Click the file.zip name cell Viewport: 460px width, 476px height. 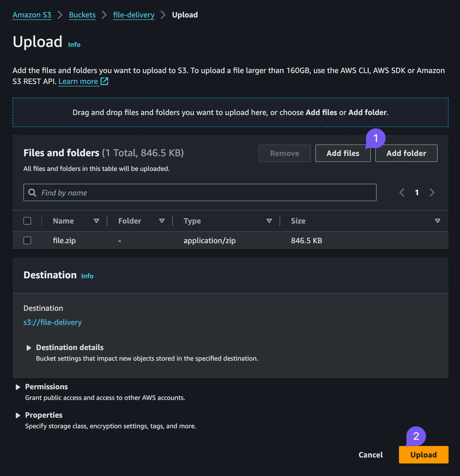point(64,240)
